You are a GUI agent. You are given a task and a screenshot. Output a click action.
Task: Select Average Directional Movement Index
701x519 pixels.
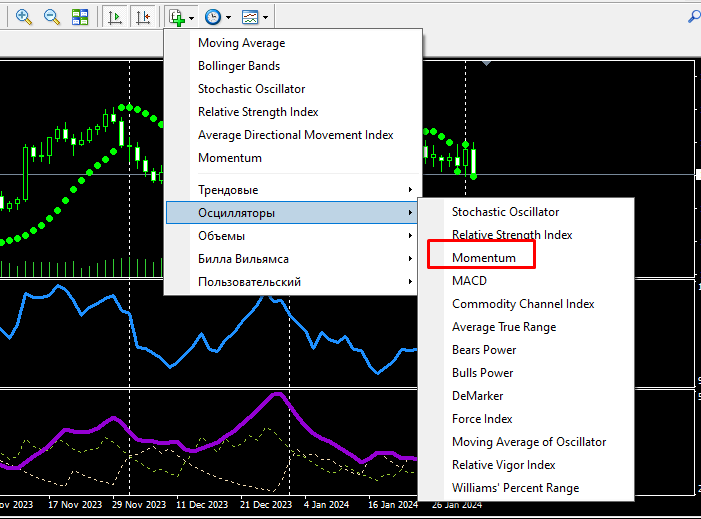pyautogui.click(x=293, y=135)
